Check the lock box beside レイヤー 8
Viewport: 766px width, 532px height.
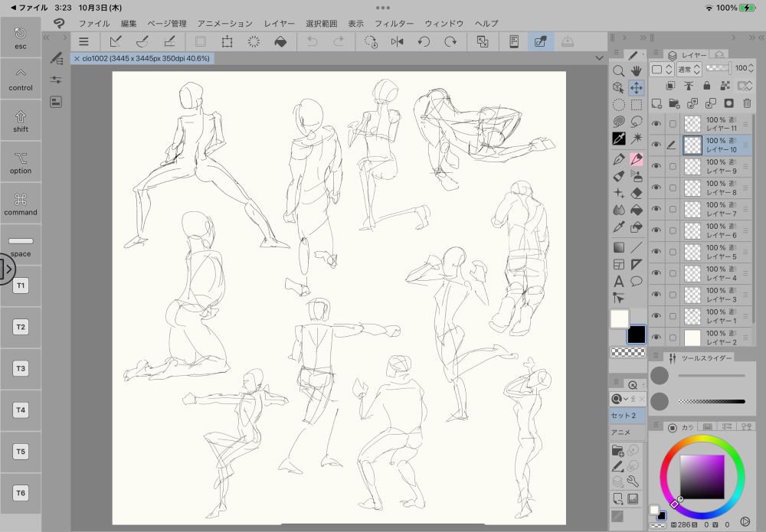click(673, 188)
